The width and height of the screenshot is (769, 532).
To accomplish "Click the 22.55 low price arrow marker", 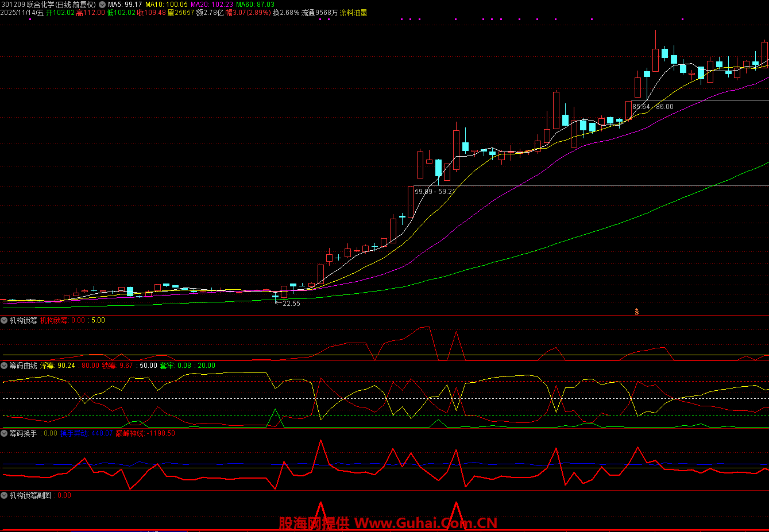I will (288, 304).
